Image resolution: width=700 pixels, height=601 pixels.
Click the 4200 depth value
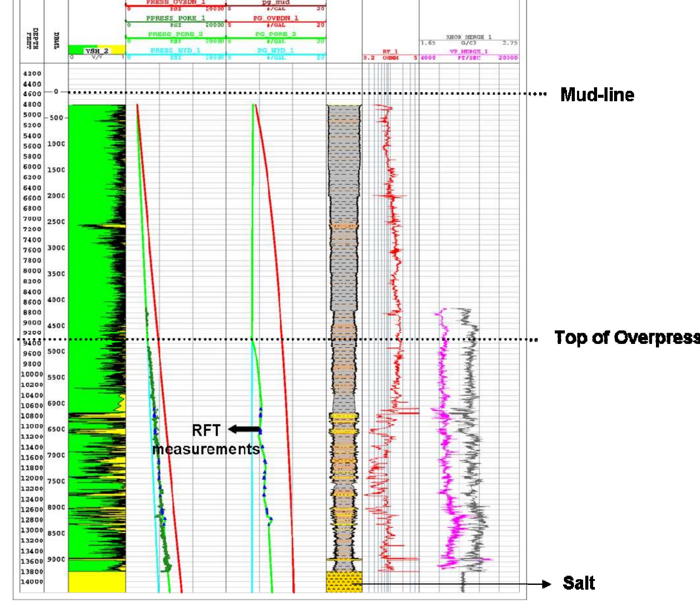(32, 74)
